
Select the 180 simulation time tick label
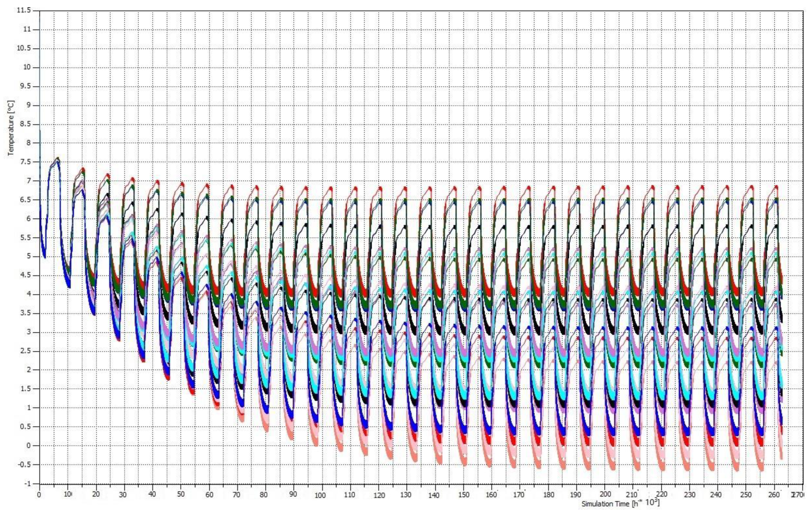point(549,495)
